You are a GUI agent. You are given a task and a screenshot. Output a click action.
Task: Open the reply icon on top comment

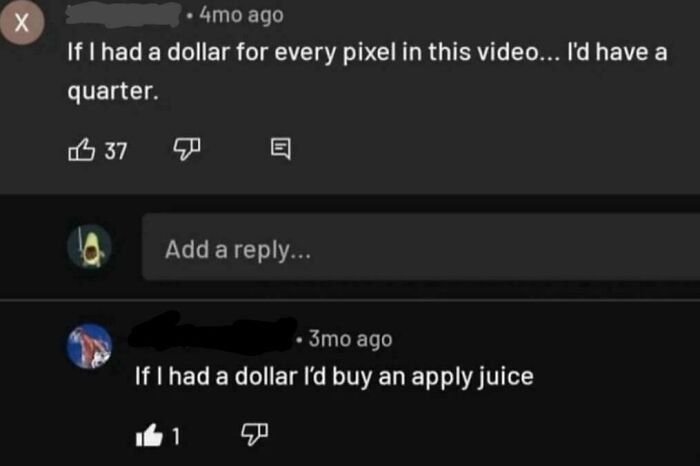point(281,149)
